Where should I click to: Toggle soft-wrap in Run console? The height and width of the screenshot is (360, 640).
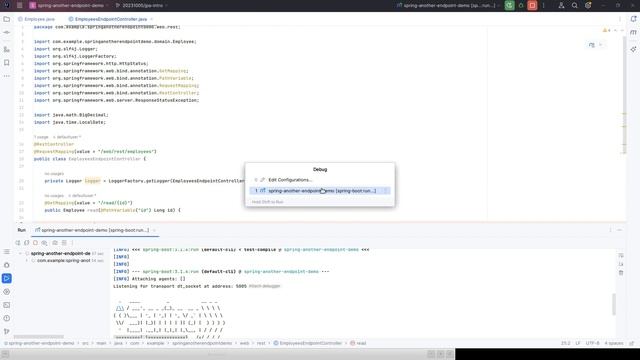tap(621, 256)
